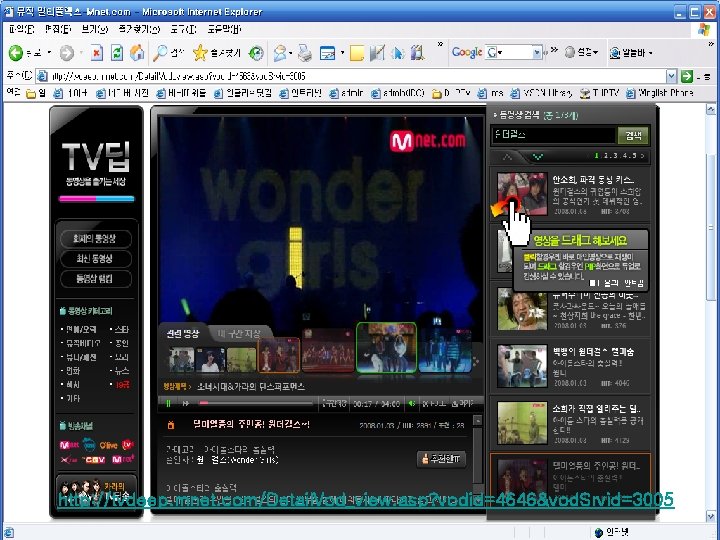The image size is (720, 540).
Task: Open the 안소희 kiss video thumbnail
Action: click(x=523, y=194)
